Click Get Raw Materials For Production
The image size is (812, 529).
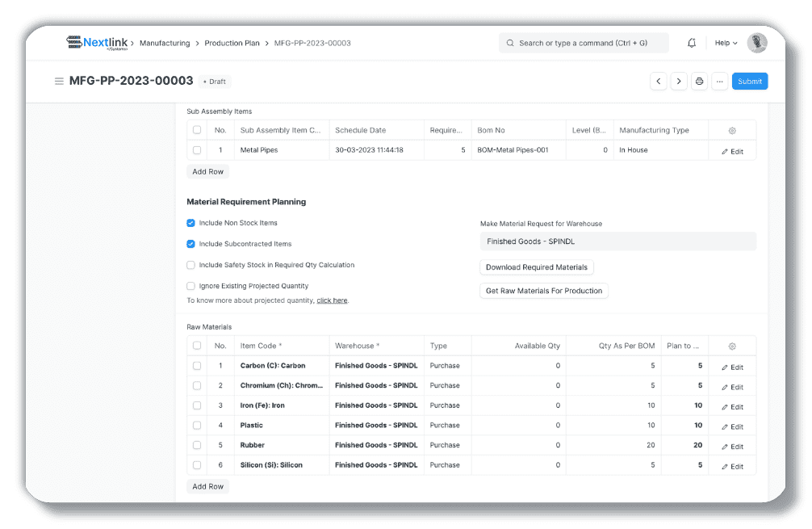tap(544, 291)
